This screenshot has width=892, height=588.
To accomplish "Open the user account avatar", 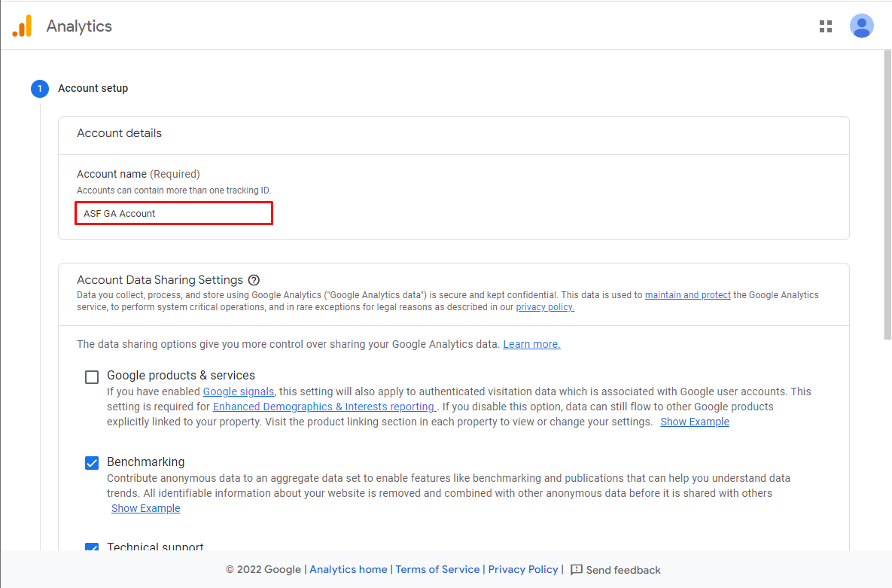I will (861, 26).
